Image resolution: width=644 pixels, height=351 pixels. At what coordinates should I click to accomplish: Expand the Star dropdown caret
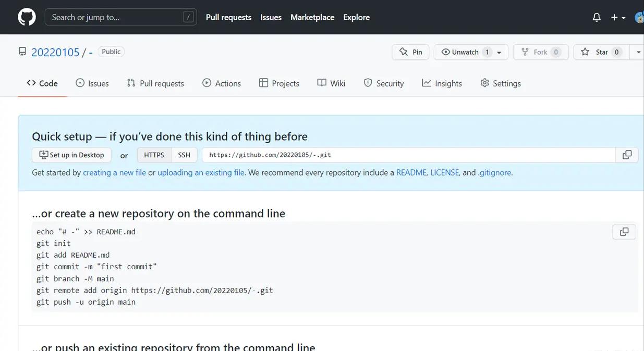[638, 52]
